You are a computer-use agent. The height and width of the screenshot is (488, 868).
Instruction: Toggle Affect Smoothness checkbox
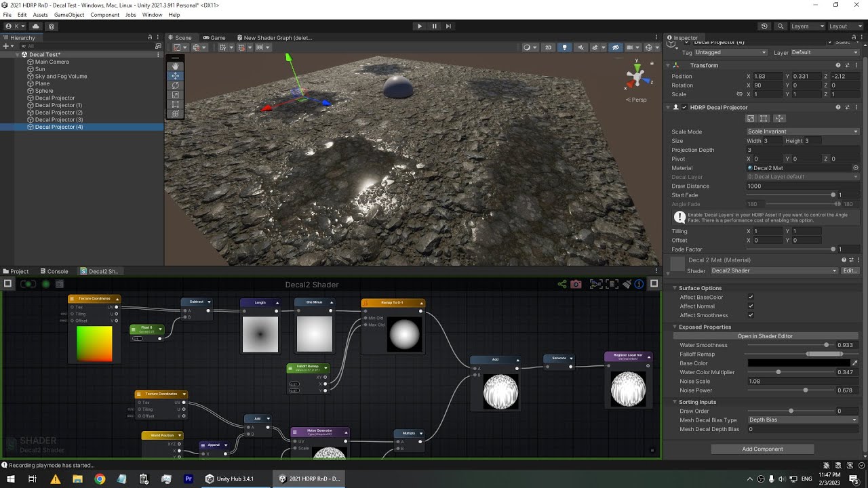(751, 315)
